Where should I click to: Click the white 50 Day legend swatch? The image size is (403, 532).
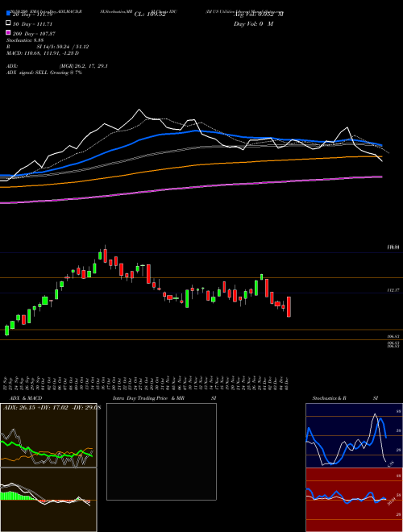coord(9,23)
